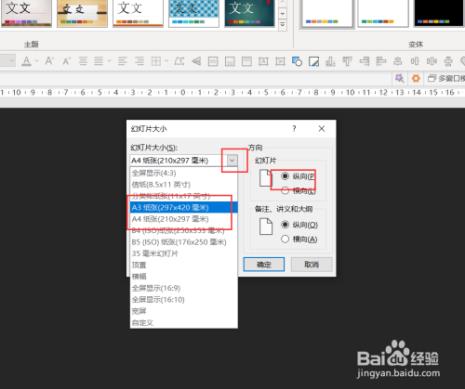
Task: Select slide orientation 纵向(P) radio button
Action: click(285, 176)
